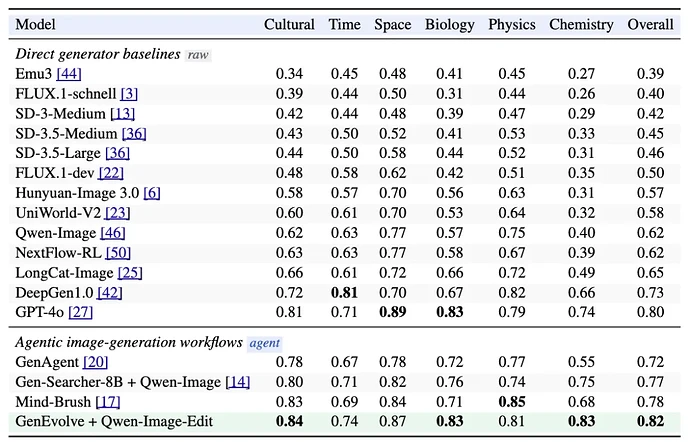Follow citation 42 next to DeepGen1.0
Screen dimensions: 690x442
(x=110, y=293)
